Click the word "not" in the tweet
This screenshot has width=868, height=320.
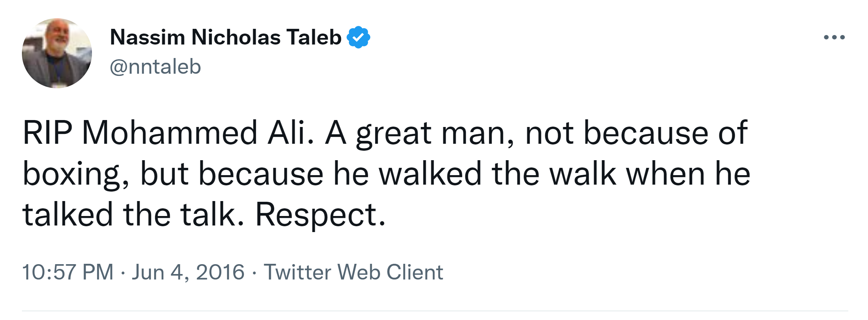click(x=549, y=133)
